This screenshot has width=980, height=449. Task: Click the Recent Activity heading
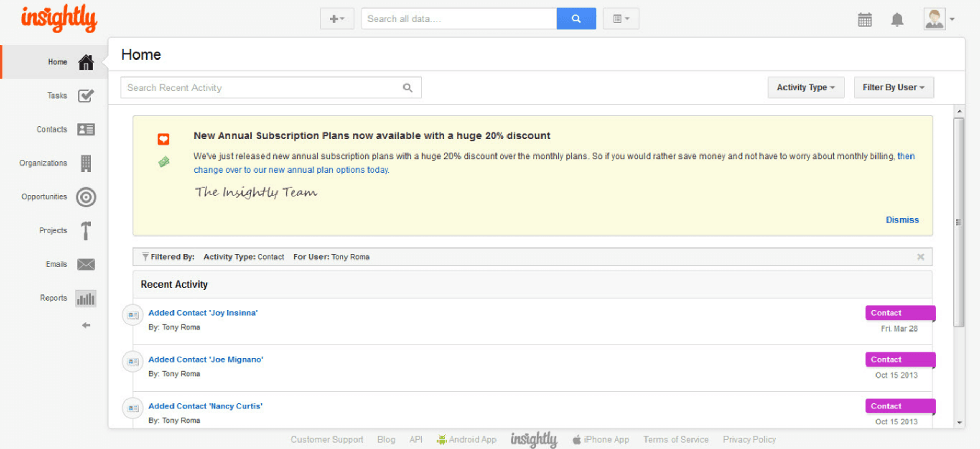click(174, 285)
